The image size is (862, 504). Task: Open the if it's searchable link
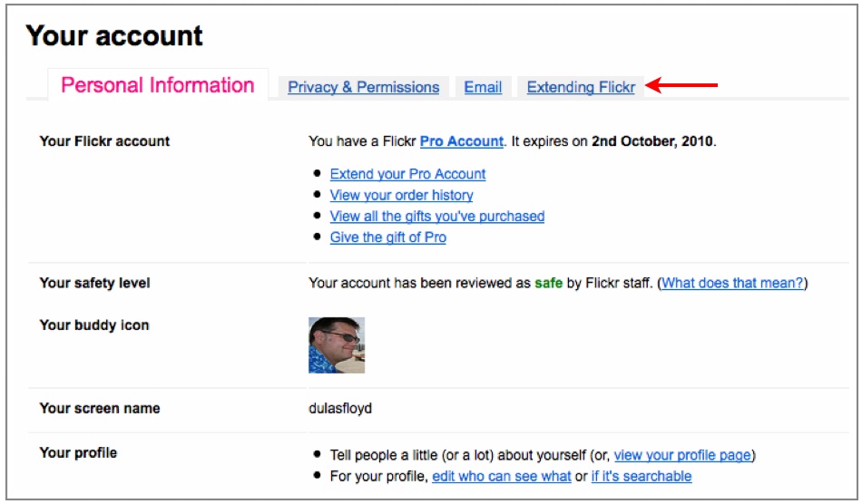coord(641,476)
